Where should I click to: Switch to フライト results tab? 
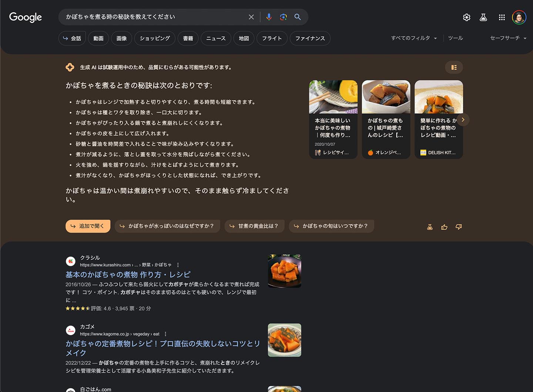(272, 38)
